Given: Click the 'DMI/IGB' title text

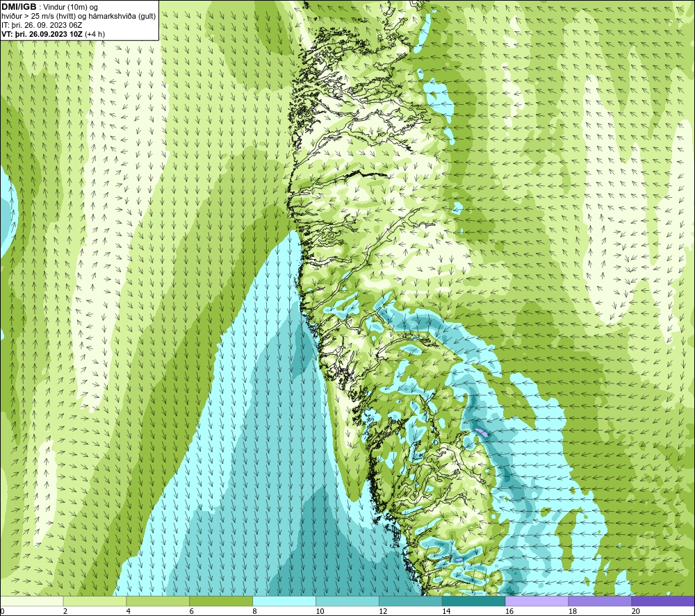Looking at the screenshot, I should click(19, 7).
